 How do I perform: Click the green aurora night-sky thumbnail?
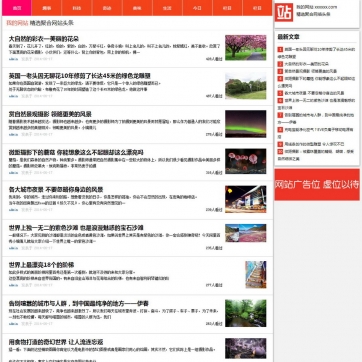(x=246, y=124)
